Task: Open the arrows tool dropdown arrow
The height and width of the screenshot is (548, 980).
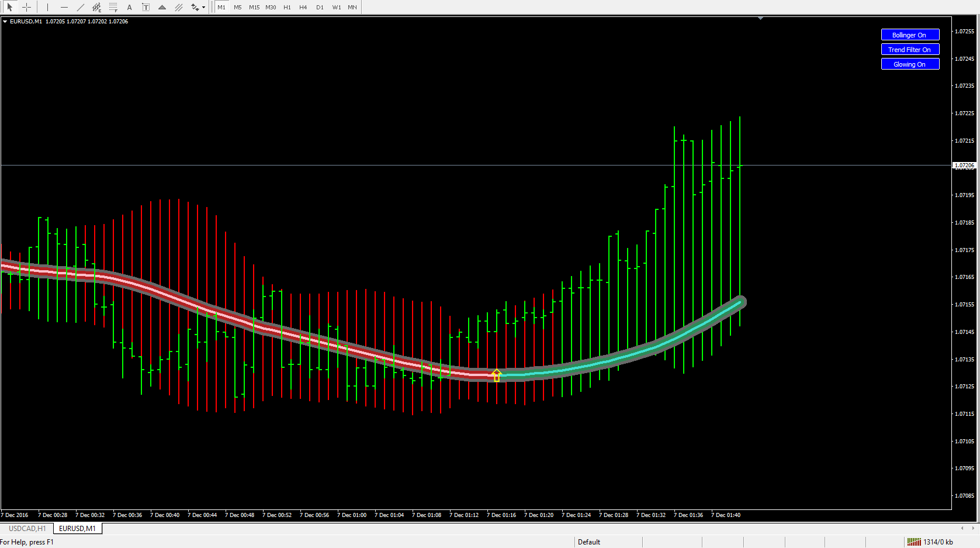Action: point(203,8)
